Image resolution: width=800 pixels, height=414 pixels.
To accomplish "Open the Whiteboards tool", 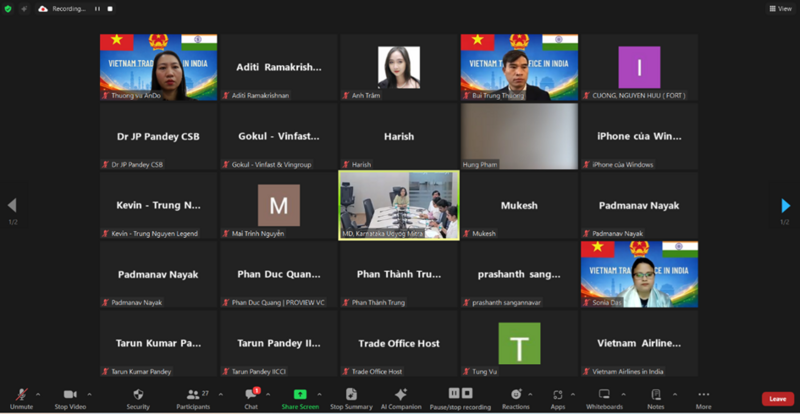I will pos(604,397).
